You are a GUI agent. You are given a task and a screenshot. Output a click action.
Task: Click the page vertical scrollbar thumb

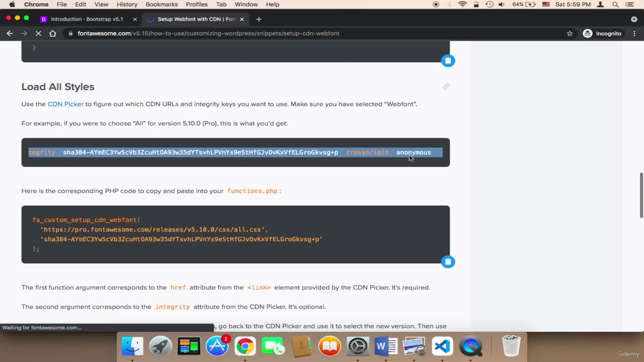[641, 195]
